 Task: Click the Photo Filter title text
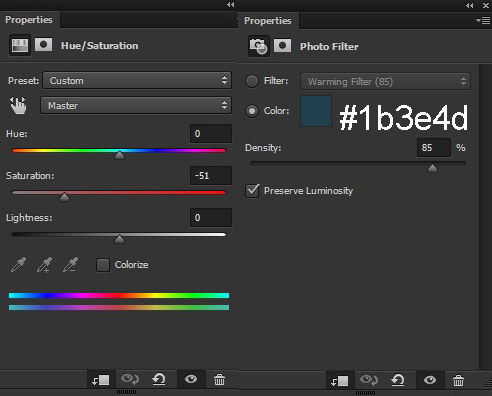click(x=329, y=47)
